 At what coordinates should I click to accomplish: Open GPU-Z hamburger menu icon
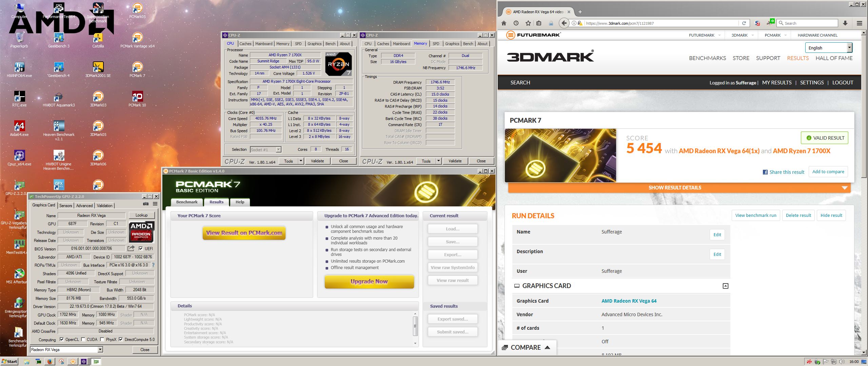click(x=155, y=204)
